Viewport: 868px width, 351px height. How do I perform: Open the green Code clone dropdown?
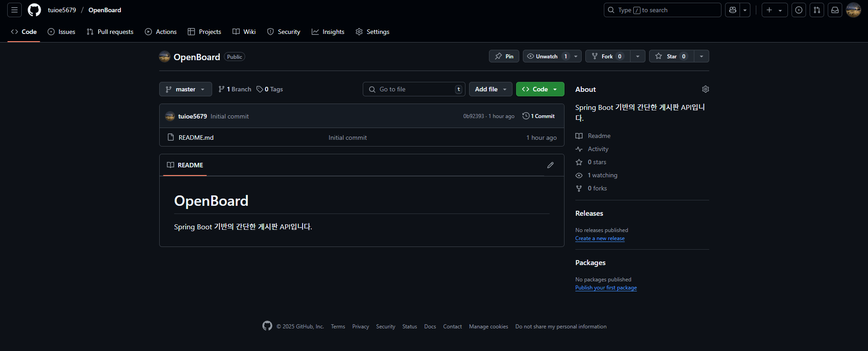pyautogui.click(x=540, y=89)
